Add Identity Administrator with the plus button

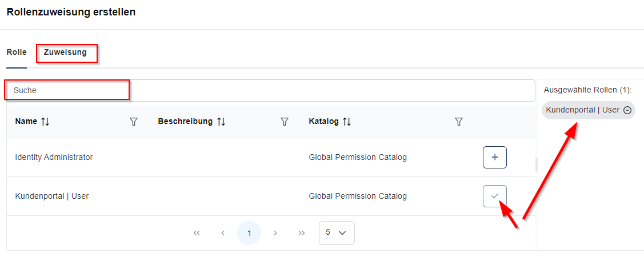[495, 157]
